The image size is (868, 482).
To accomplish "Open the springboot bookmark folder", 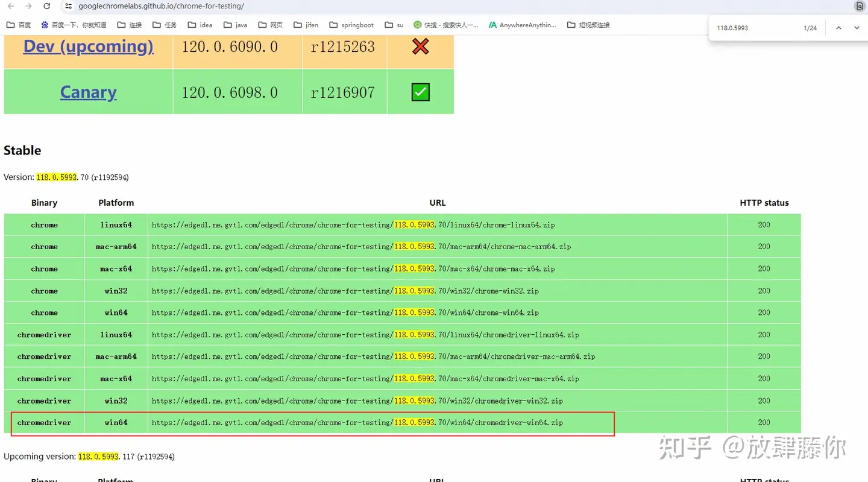I will [351, 25].
